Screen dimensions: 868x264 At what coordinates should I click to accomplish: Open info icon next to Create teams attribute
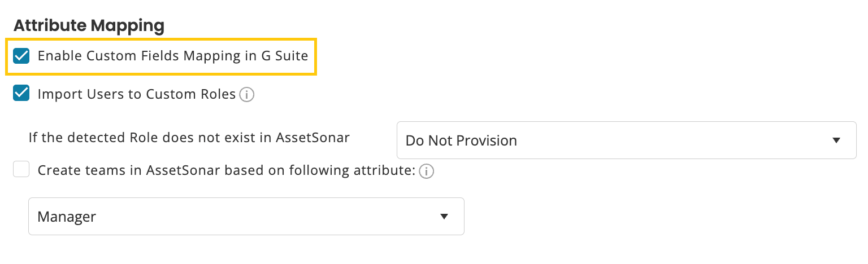click(x=427, y=171)
